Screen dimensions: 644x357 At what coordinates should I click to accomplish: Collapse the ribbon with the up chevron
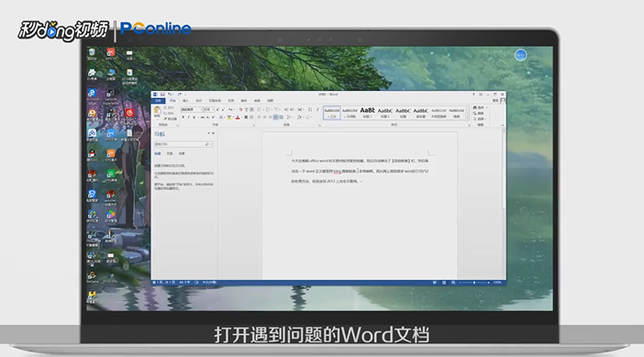[x=503, y=125]
